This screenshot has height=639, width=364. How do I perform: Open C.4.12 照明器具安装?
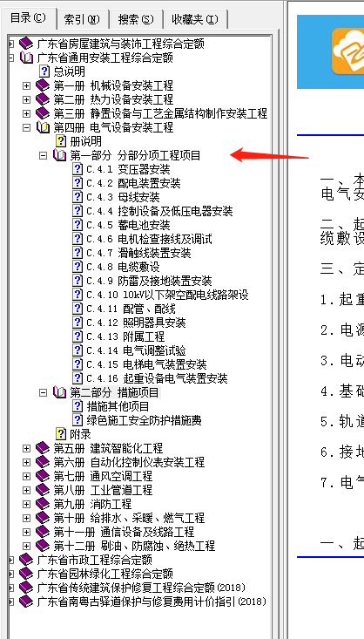136,323
